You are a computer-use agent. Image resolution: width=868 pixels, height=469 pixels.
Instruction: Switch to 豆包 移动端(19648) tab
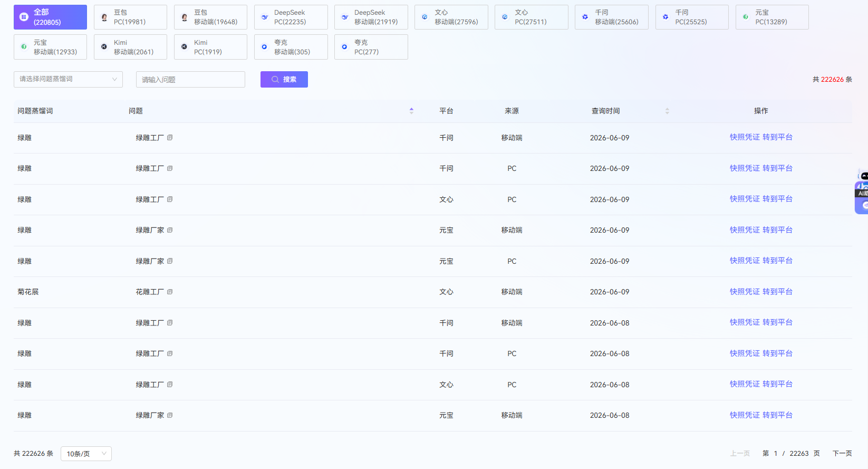pos(210,17)
